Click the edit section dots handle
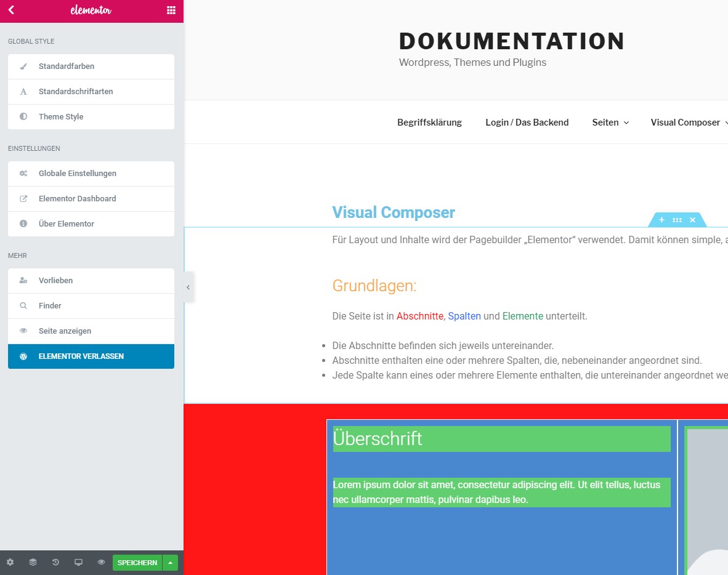Image resolution: width=728 pixels, height=575 pixels. (677, 220)
